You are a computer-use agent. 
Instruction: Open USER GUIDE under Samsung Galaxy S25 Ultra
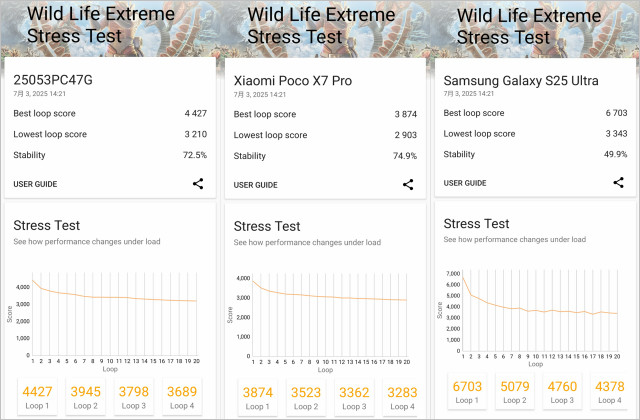465,183
